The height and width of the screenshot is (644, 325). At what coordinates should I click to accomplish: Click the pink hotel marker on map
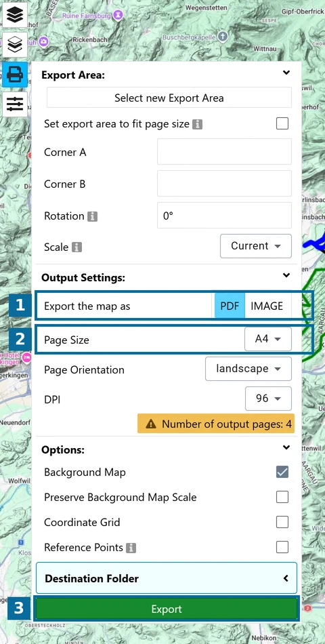click(28, 357)
